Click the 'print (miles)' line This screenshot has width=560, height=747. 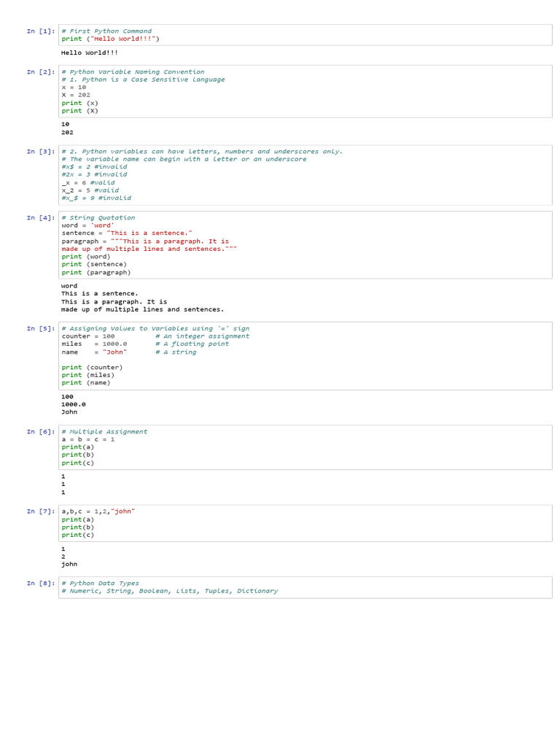coord(87,375)
